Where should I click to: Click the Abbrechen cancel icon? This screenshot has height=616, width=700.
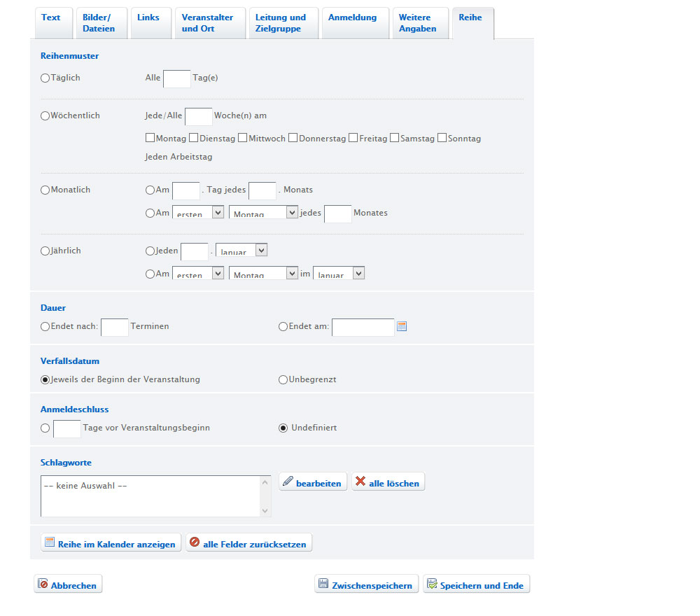pos(43,583)
